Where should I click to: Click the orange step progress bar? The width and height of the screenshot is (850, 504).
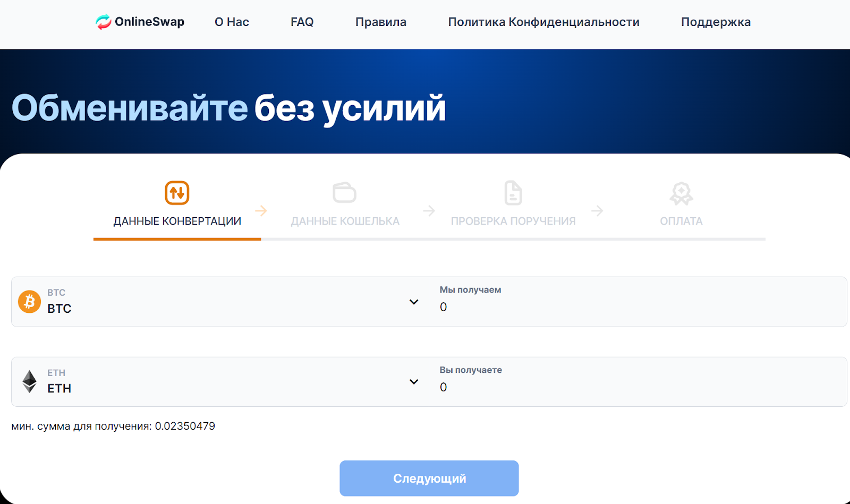click(x=177, y=240)
